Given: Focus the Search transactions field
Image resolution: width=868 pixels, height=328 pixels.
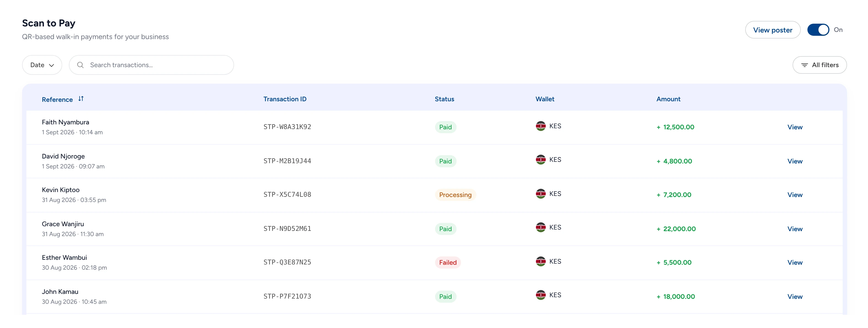Looking at the screenshot, I should (x=151, y=65).
